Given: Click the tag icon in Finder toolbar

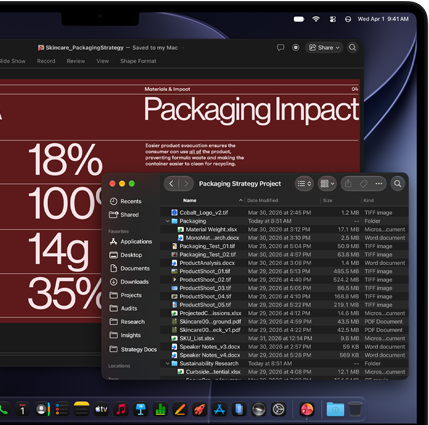Looking at the screenshot, I should point(364,184).
